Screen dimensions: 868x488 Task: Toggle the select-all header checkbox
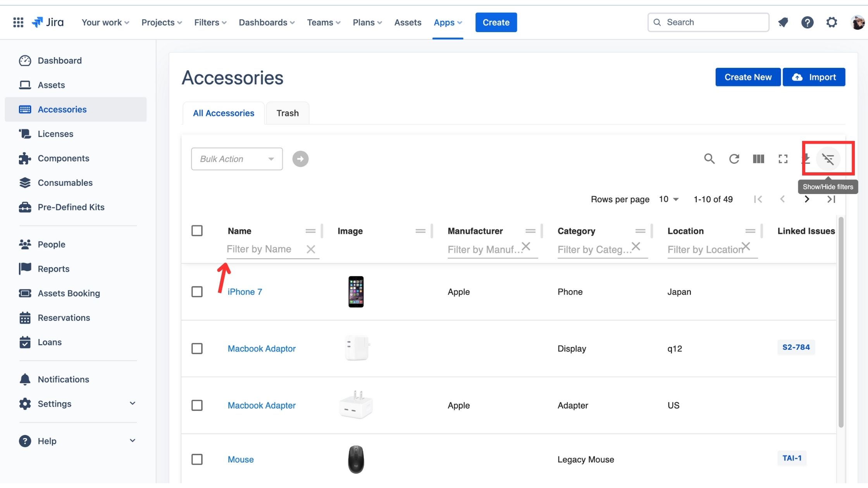(x=197, y=231)
